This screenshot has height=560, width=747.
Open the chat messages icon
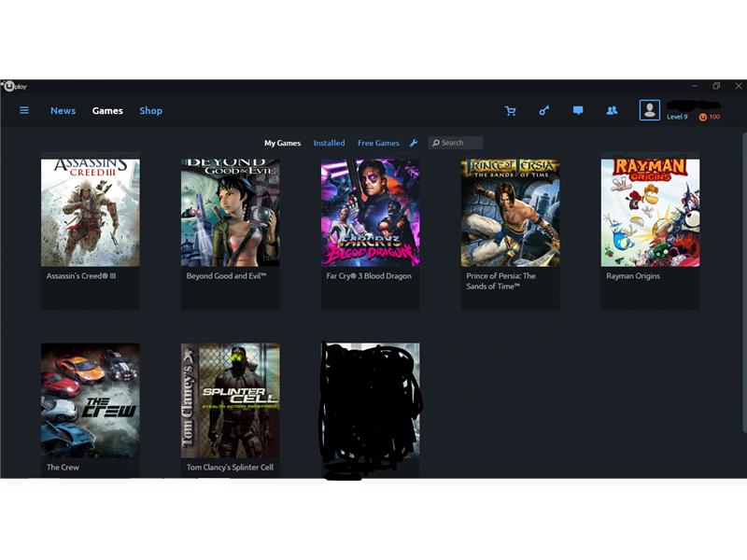click(577, 110)
